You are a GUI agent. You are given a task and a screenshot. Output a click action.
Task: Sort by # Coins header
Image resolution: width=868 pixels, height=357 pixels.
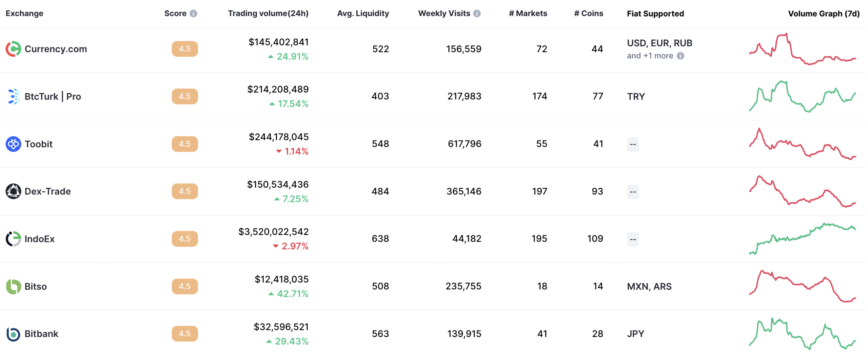[588, 14]
